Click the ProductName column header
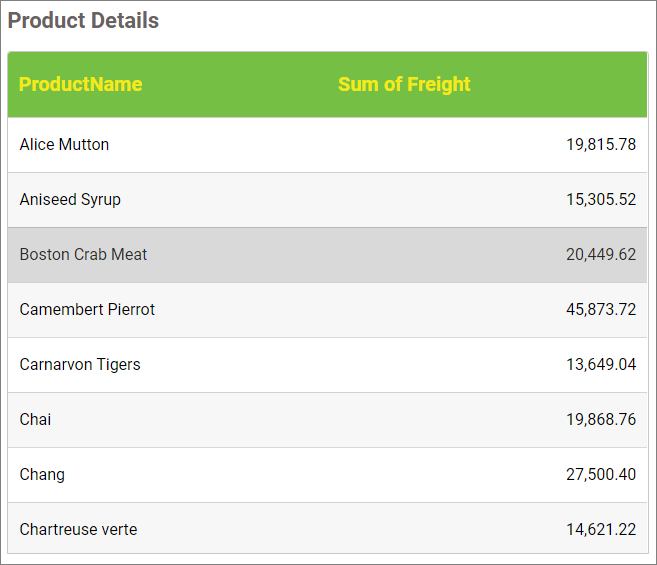The image size is (657, 565). pyautogui.click(x=81, y=85)
